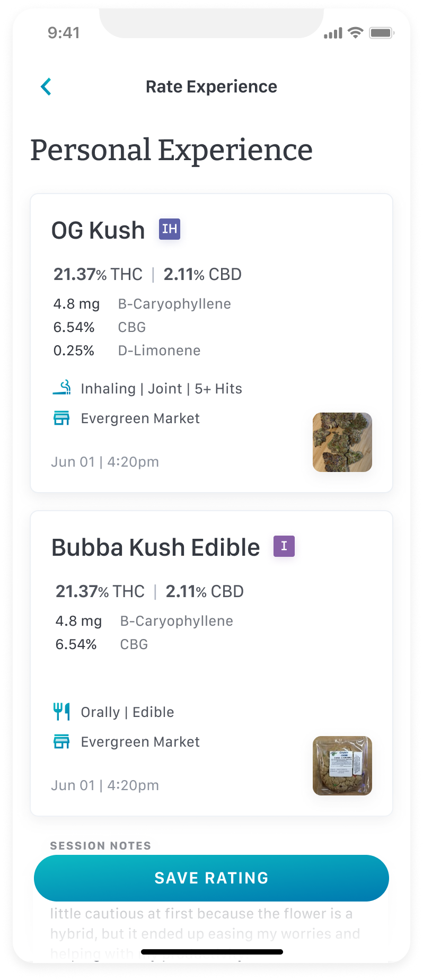Tap the purple I badge beside Bubba Kush Edible
Image resolution: width=423 pixels, height=980 pixels.
point(284,546)
